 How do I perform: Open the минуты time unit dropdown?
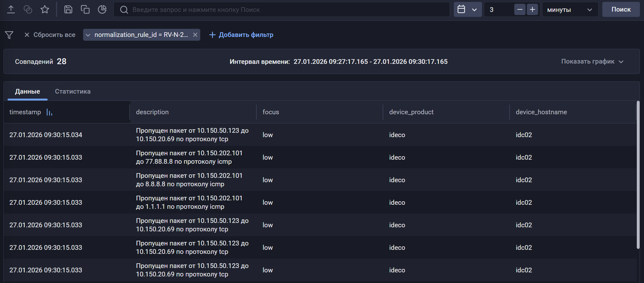[x=570, y=9]
